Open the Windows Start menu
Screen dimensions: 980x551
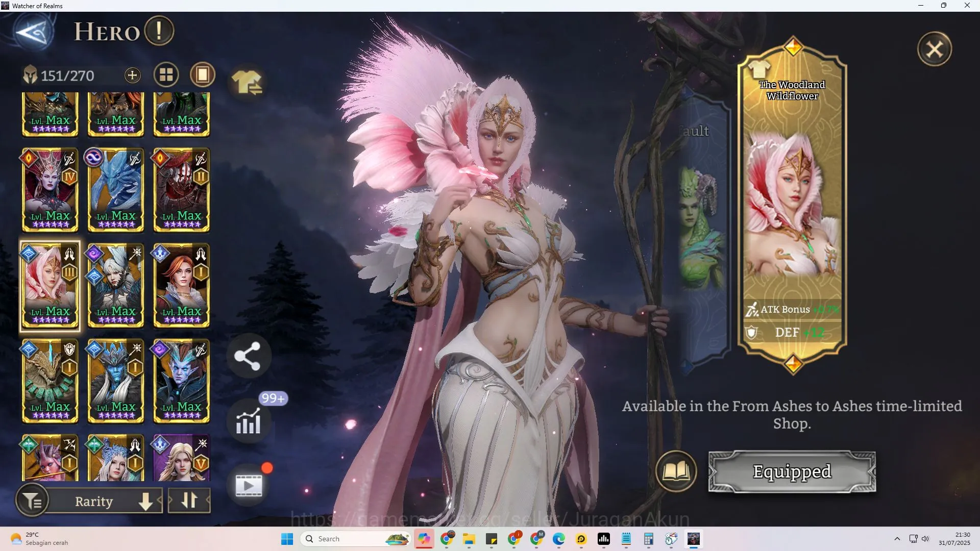click(287, 539)
